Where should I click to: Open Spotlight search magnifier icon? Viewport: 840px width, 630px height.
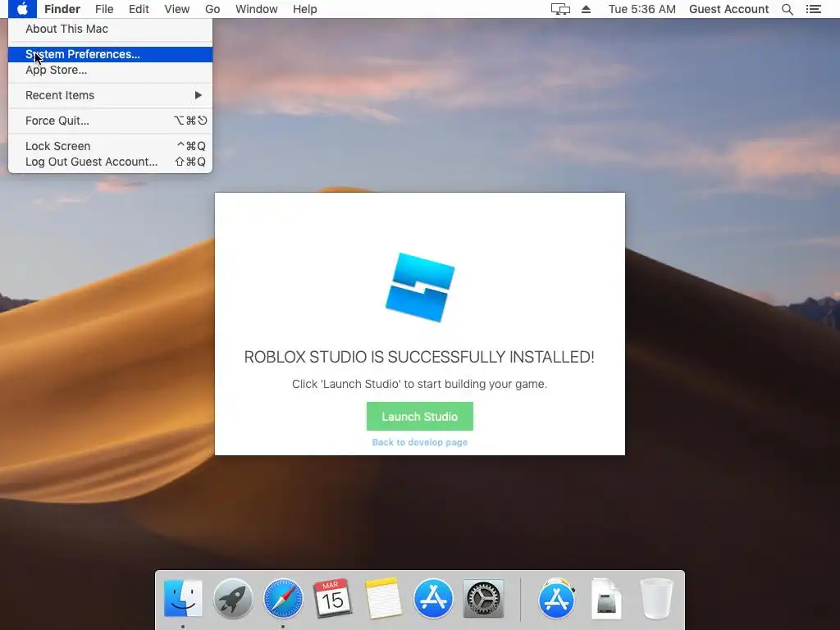coord(787,9)
